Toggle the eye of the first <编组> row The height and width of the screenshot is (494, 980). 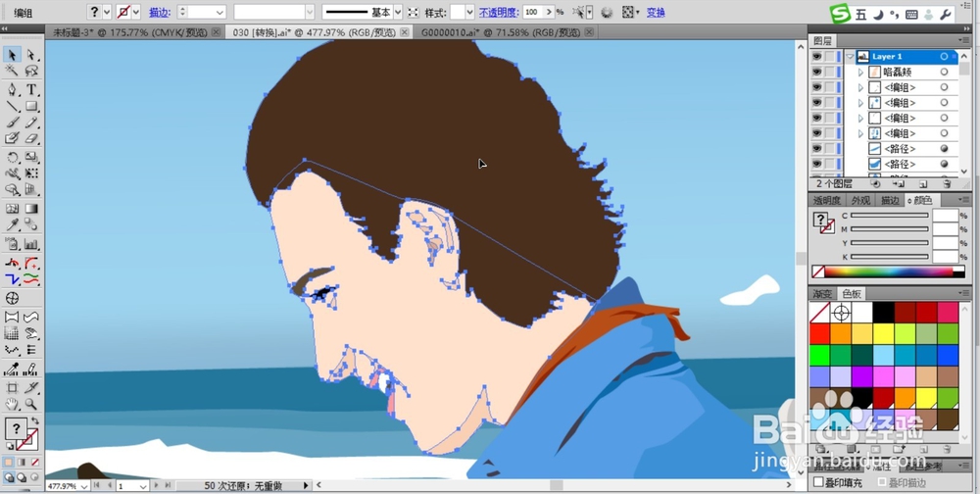[817, 87]
